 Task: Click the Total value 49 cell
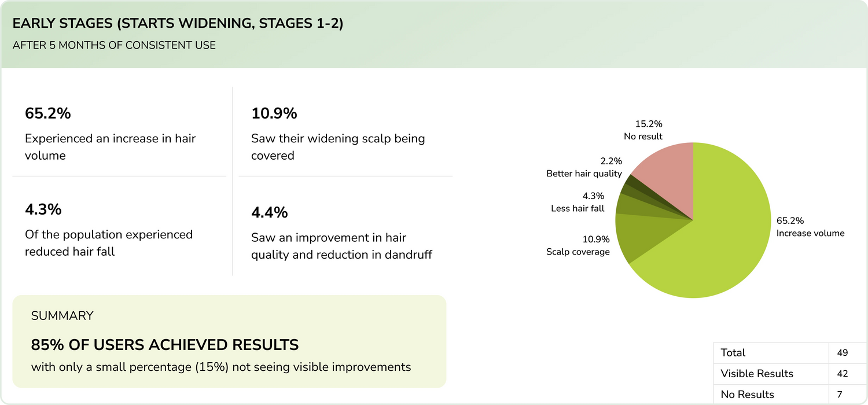coord(843,353)
